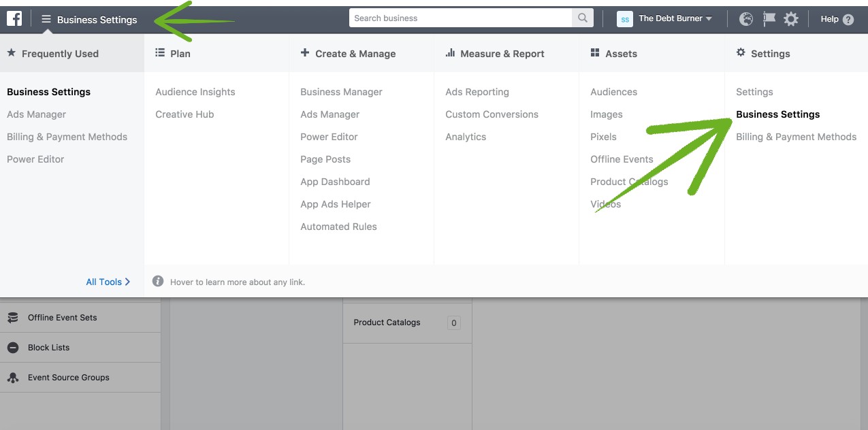Screen dimensions: 868x430
Task: Click in the Search business field
Action: [461, 18]
